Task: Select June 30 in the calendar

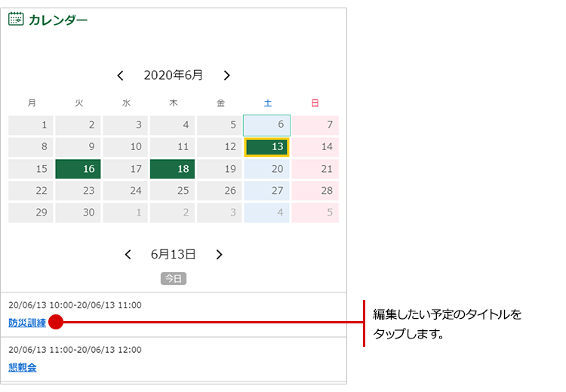Action: click(x=78, y=213)
